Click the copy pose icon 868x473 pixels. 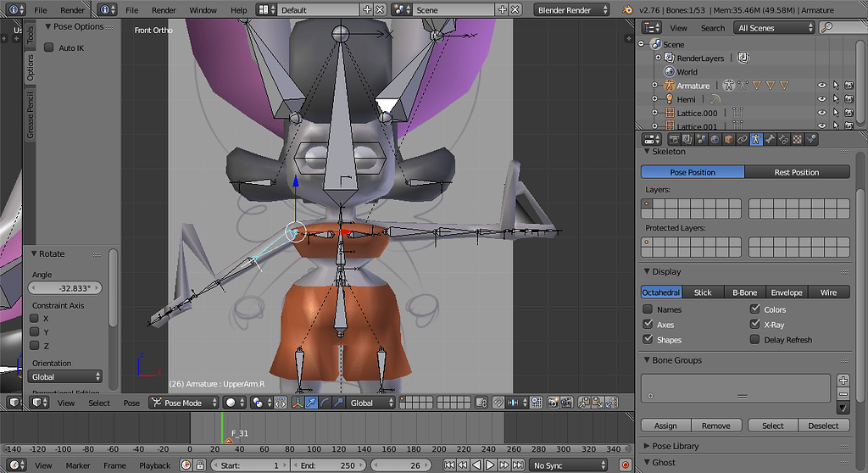pyautogui.click(x=584, y=403)
